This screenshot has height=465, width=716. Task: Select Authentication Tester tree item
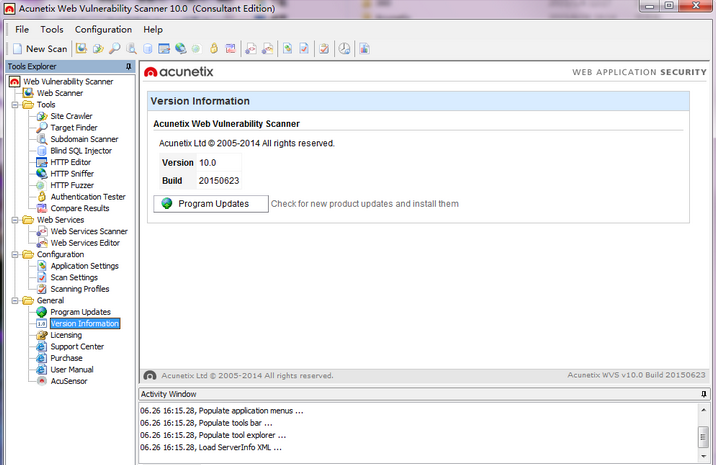[88, 197]
